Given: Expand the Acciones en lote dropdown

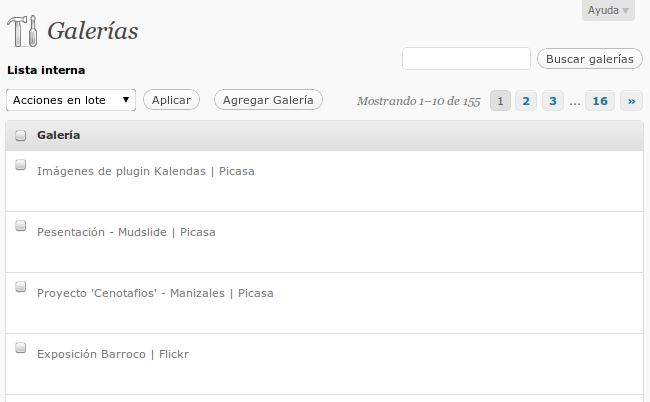Looking at the screenshot, I should [71, 100].
